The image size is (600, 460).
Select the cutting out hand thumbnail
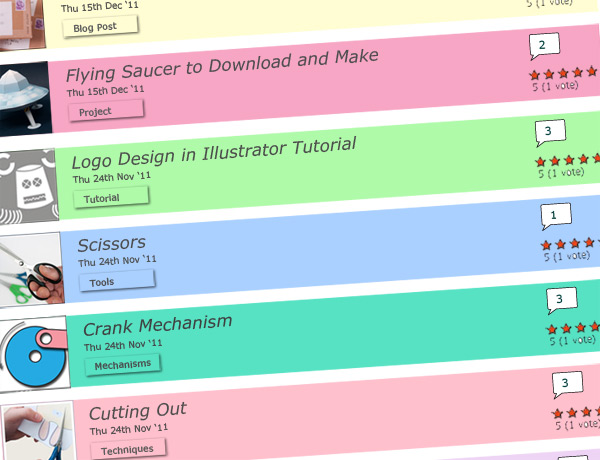(38, 431)
